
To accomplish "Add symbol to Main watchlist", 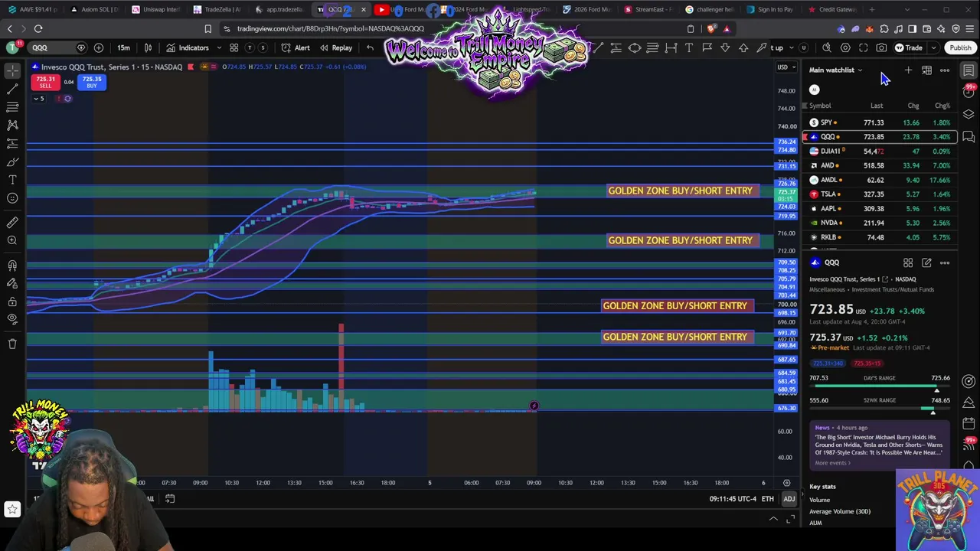I will click(x=908, y=70).
